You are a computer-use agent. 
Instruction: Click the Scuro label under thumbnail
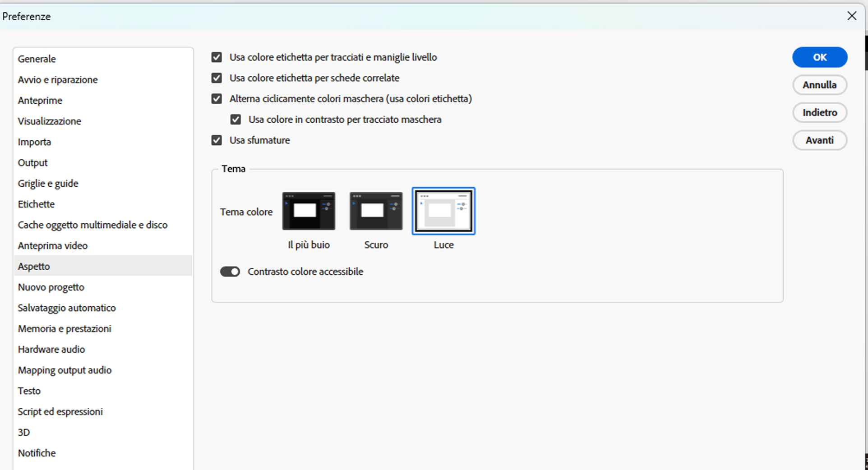376,245
